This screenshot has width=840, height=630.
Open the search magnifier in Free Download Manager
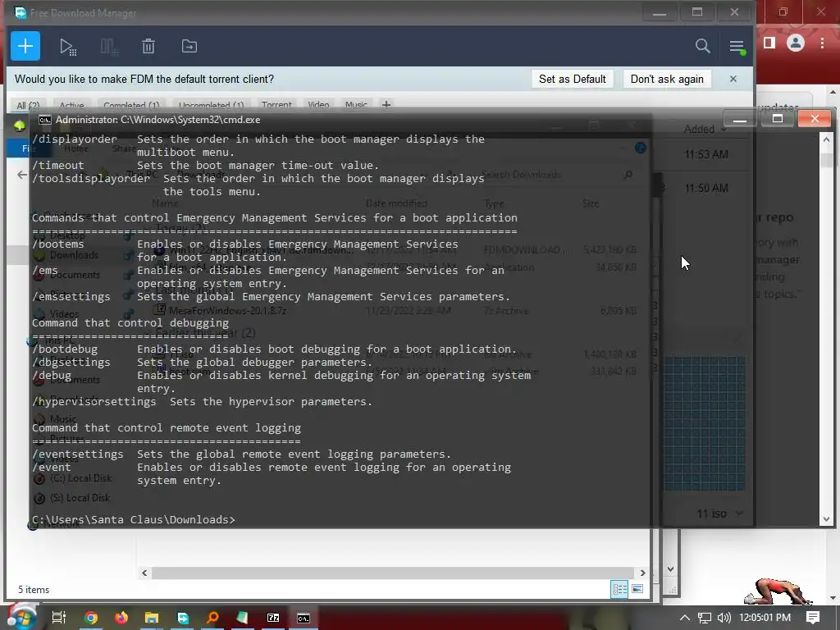point(702,46)
